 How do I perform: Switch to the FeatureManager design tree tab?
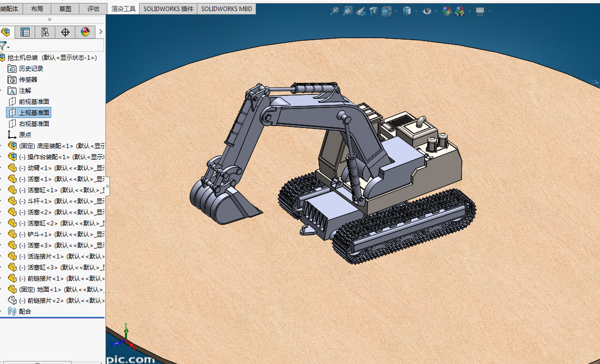coord(6,32)
